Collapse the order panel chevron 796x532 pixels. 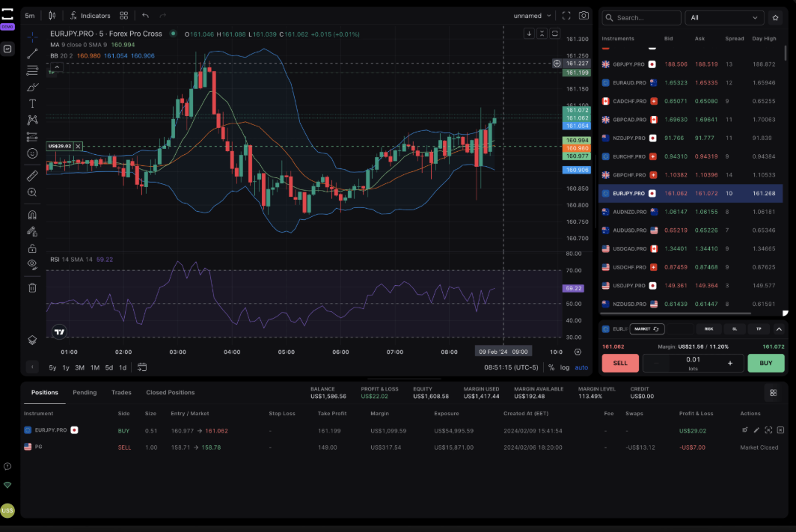pos(779,329)
